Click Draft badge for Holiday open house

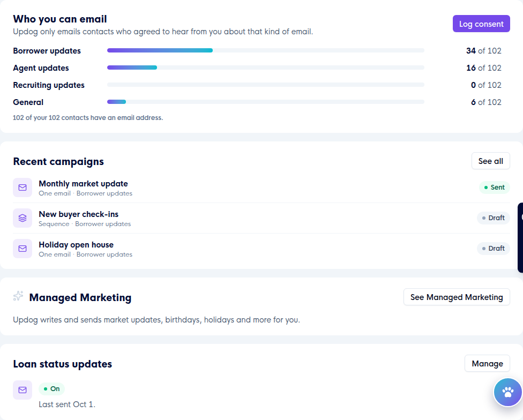(x=494, y=249)
